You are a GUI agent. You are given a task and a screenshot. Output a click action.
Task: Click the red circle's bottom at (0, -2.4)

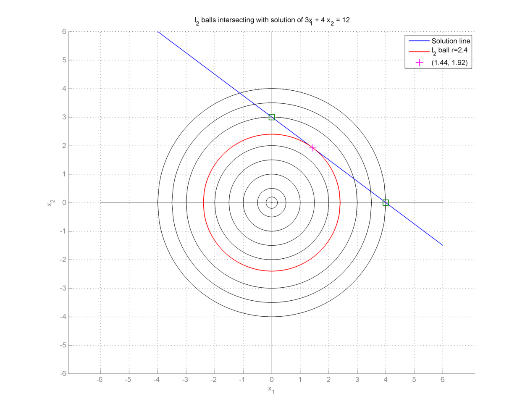[x=272, y=271]
